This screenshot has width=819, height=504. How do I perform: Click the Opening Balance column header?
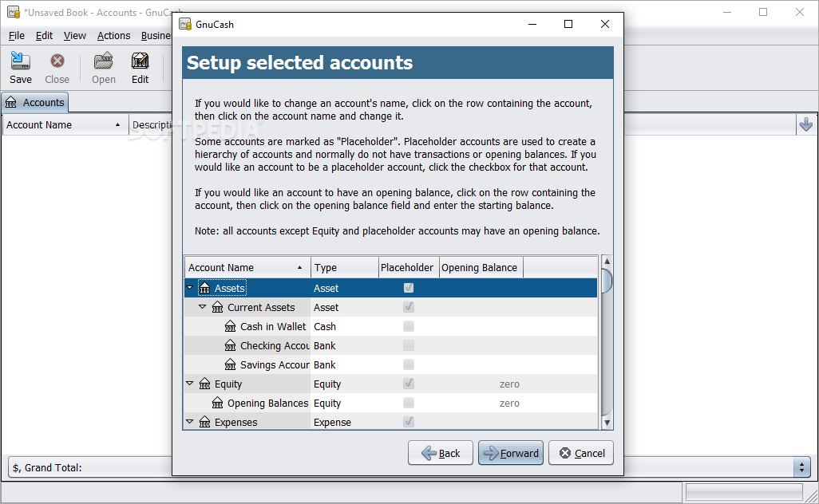click(481, 267)
